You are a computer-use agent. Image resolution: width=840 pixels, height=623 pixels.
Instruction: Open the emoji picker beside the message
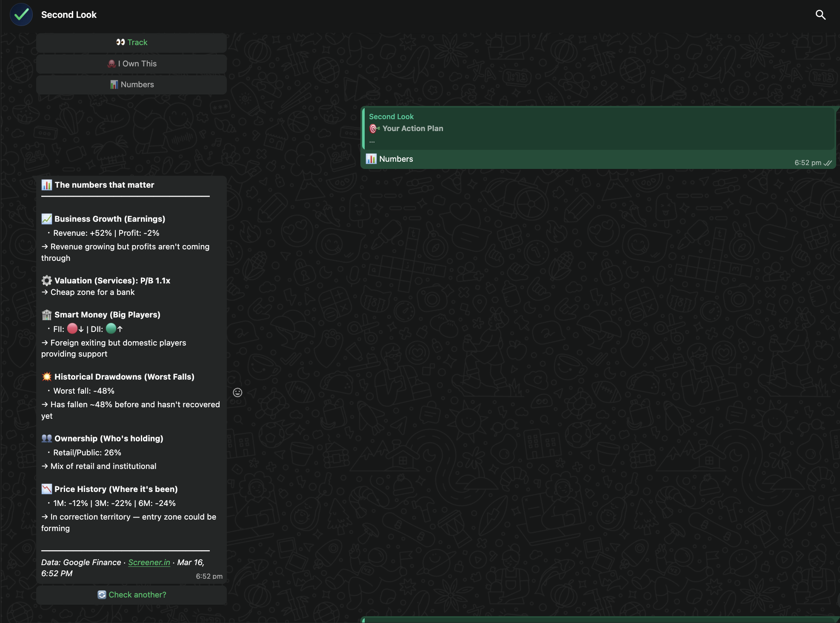(237, 392)
